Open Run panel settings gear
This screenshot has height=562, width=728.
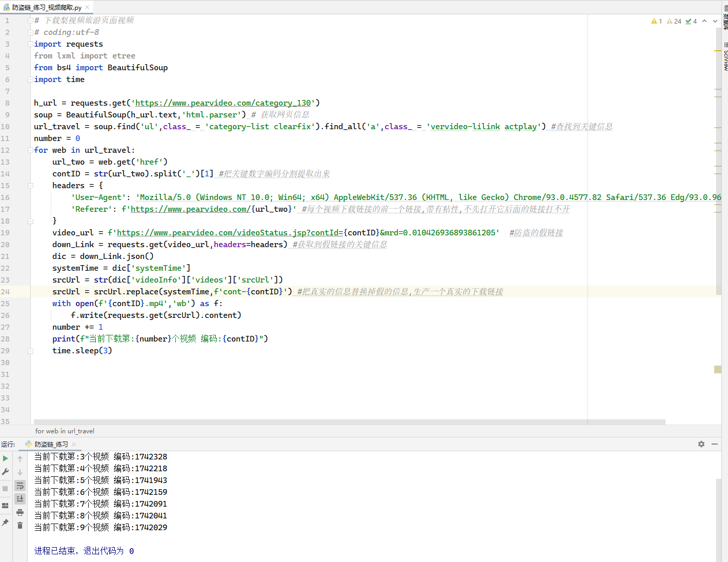point(701,444)
